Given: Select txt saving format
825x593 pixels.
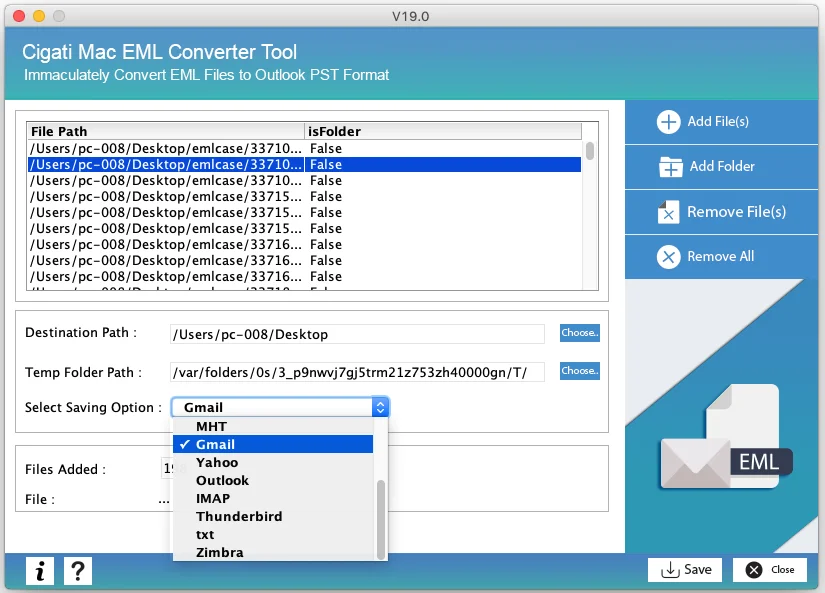Looking at the screenshot, I should coord(273,535).
